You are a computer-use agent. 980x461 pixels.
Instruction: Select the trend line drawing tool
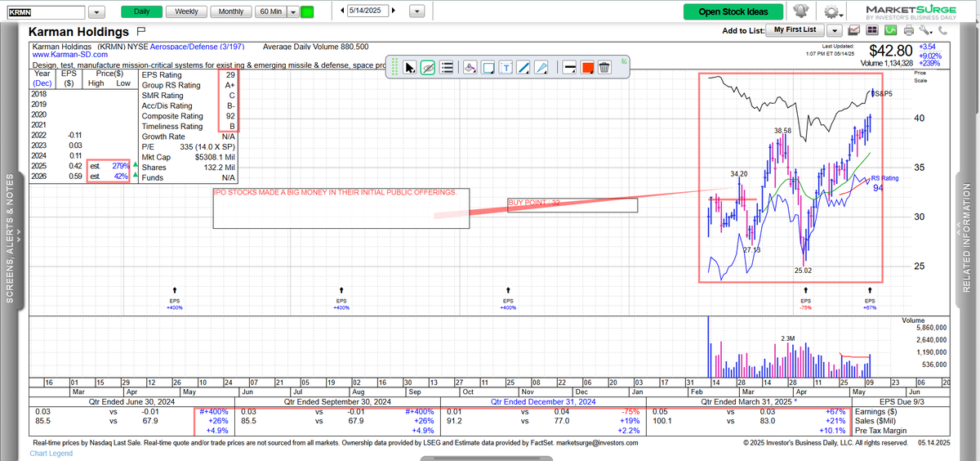point(525,68)
